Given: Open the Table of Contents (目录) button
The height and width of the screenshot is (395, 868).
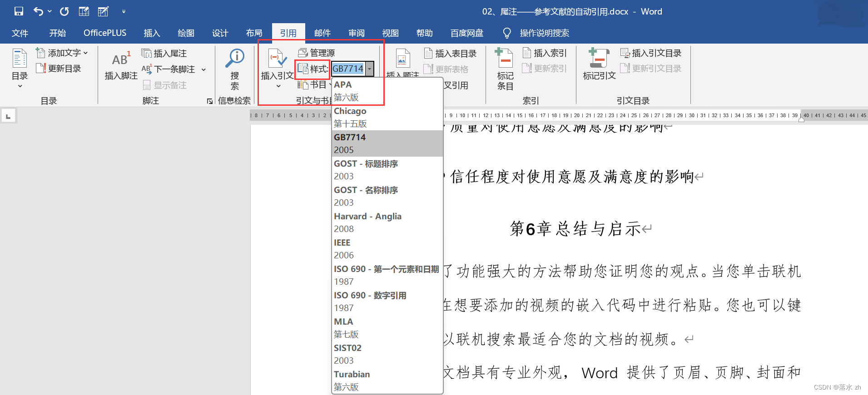Looking at the screenshot, I should pyautogui.click(x=20, y=68).
